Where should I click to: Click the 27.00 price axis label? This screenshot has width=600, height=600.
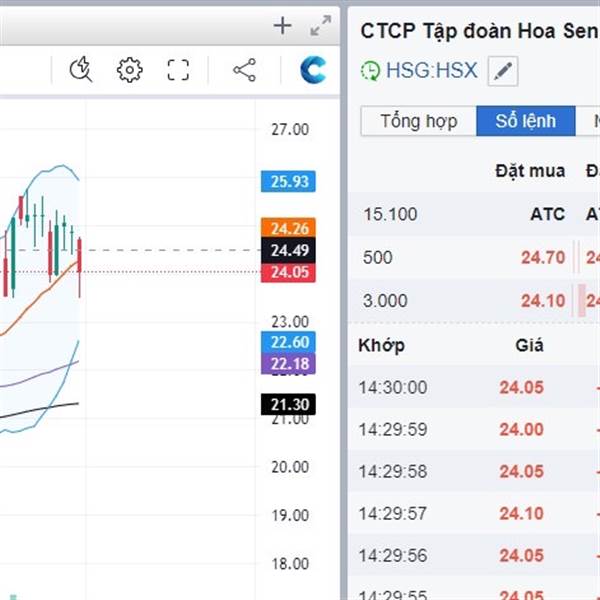pyautogui.click(x=290, y=130)
